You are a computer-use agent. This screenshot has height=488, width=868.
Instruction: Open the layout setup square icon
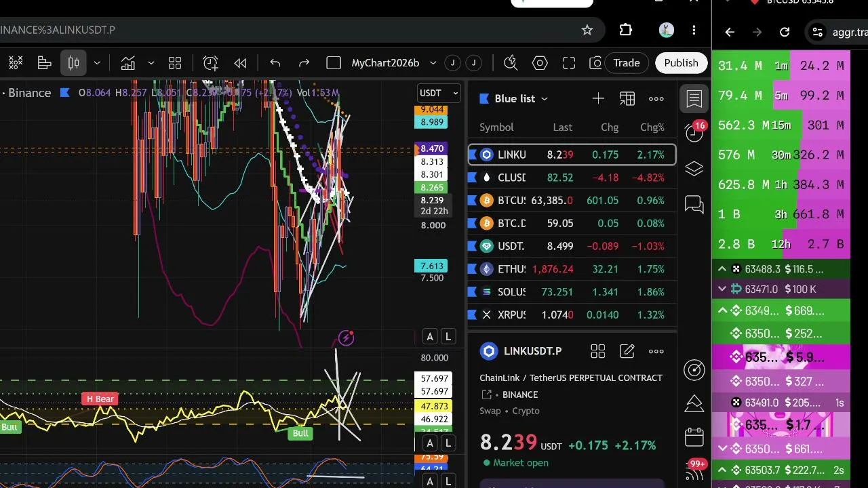tap(334, 63)
